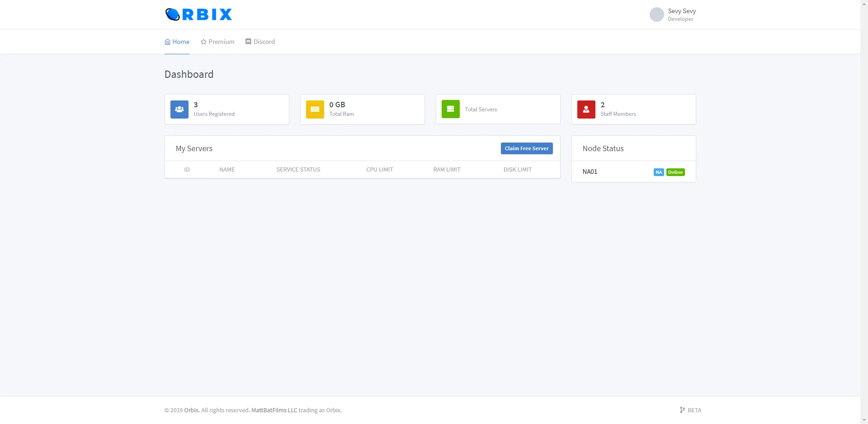Click the RAM LIMIT column header
Screen dimensions: 868x424
click(x=447, y=170)
